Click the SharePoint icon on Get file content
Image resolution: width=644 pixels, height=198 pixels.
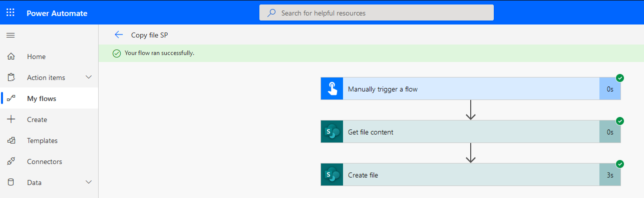coord(332,131)
